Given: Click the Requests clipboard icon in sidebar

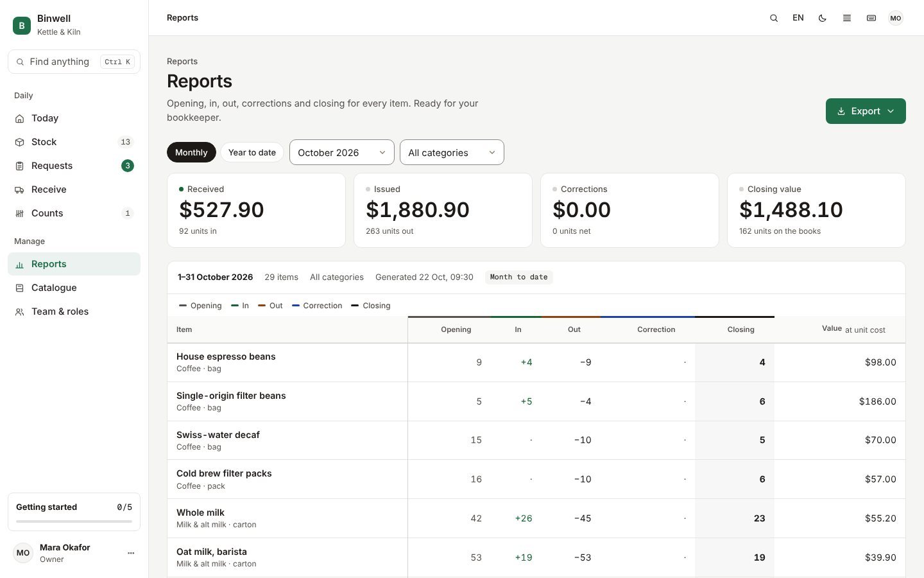Looking at the screenshot, I should (19, 166).
